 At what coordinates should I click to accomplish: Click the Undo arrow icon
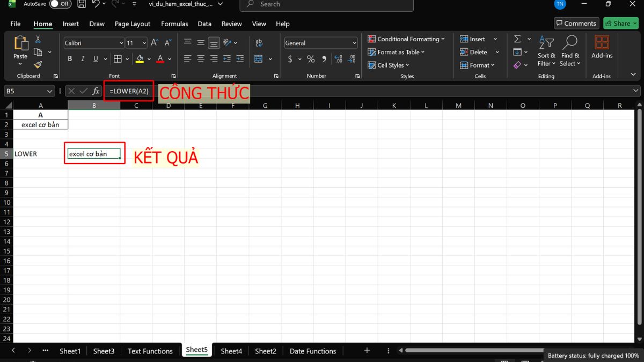(96, 4)
